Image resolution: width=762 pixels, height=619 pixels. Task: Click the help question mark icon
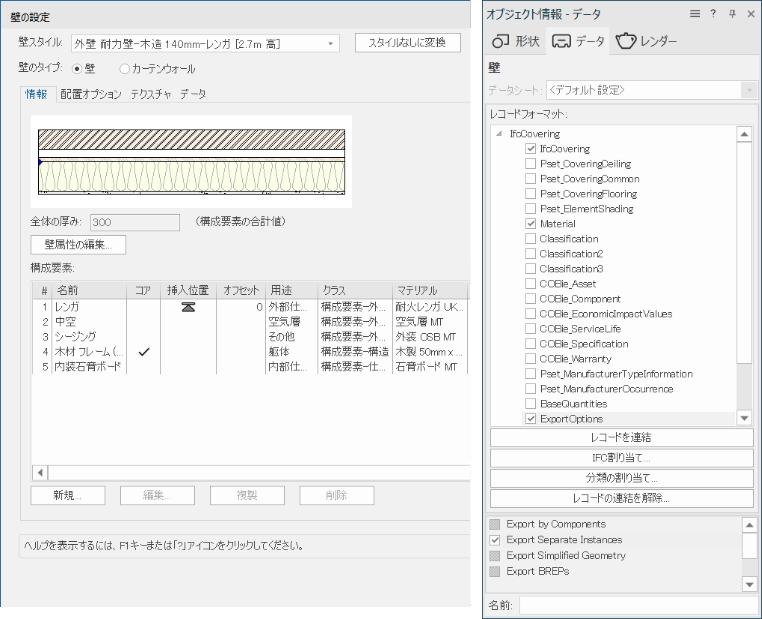pos(713,13)
